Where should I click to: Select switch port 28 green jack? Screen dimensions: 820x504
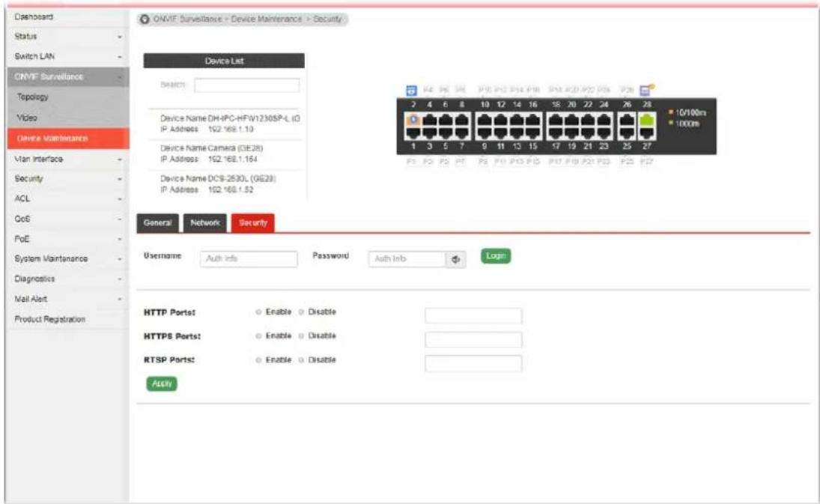point(647,121)
